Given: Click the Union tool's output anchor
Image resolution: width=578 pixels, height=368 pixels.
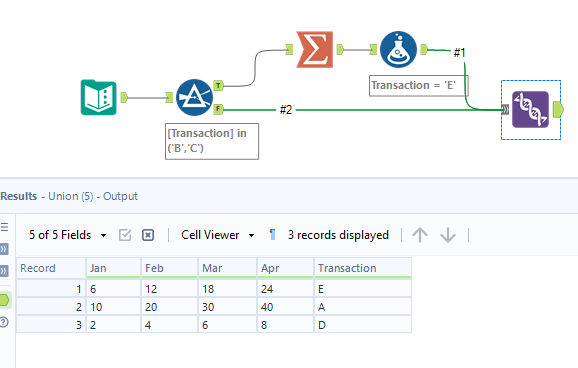Looking at the screenshot, I should pyautogui.click(x=558, y=110).
